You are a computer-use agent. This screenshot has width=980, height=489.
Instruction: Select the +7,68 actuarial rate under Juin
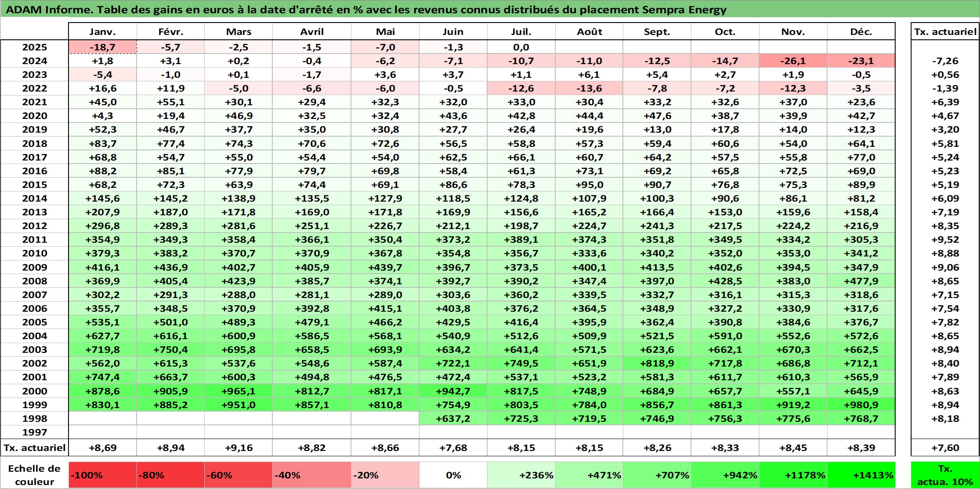[x=453, y=447]
